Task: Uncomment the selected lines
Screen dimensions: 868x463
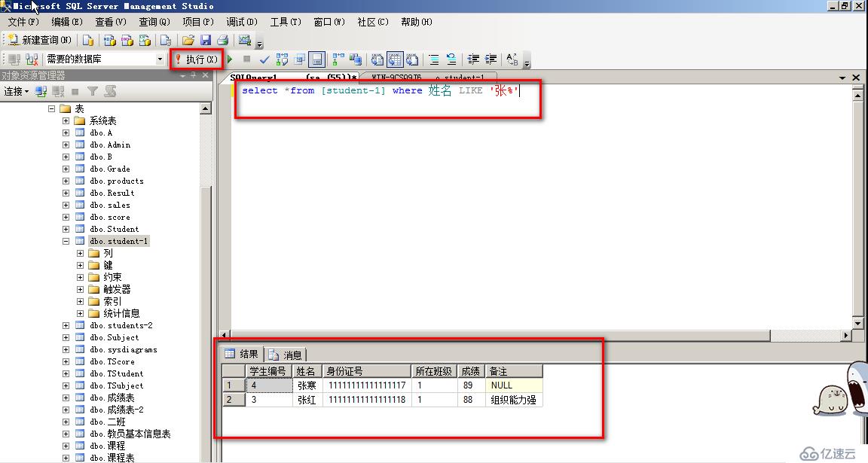Action: 451,59
